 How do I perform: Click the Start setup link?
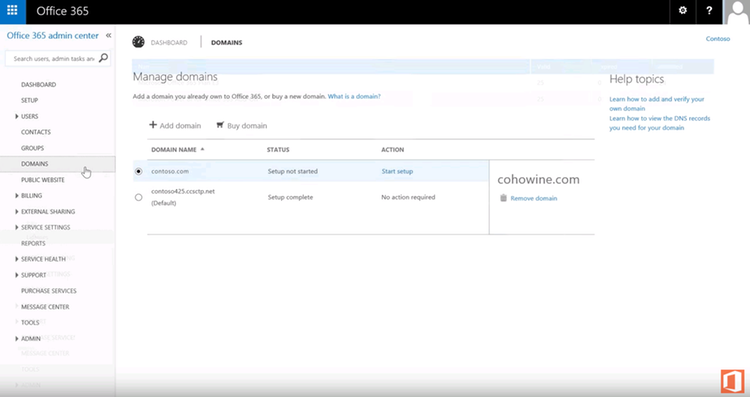click(397, 171)
